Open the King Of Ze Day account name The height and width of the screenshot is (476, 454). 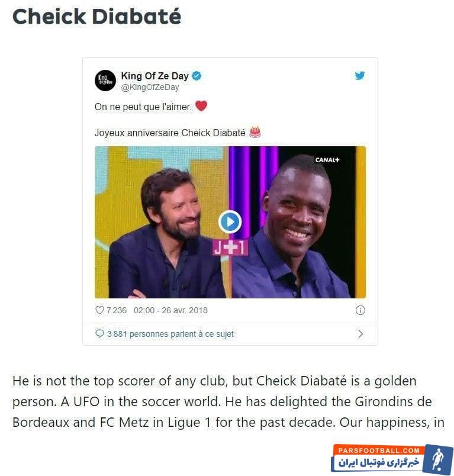154,76
